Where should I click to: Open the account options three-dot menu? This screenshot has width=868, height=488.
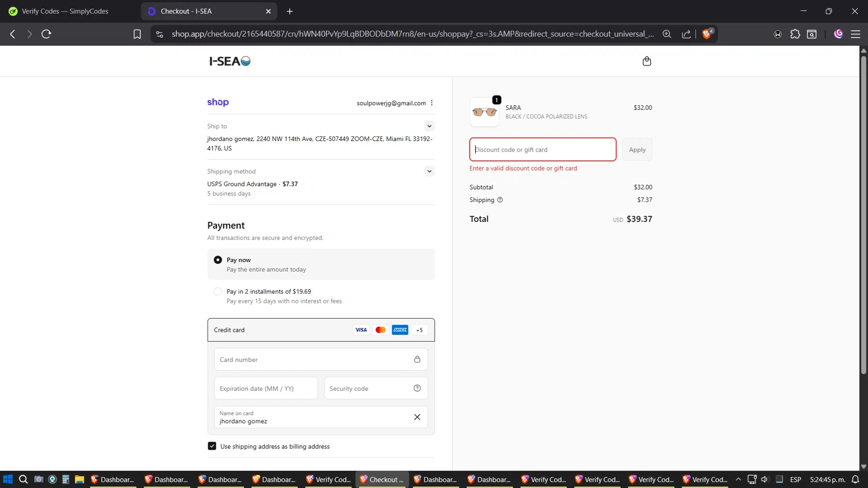(x=432, y=103)
